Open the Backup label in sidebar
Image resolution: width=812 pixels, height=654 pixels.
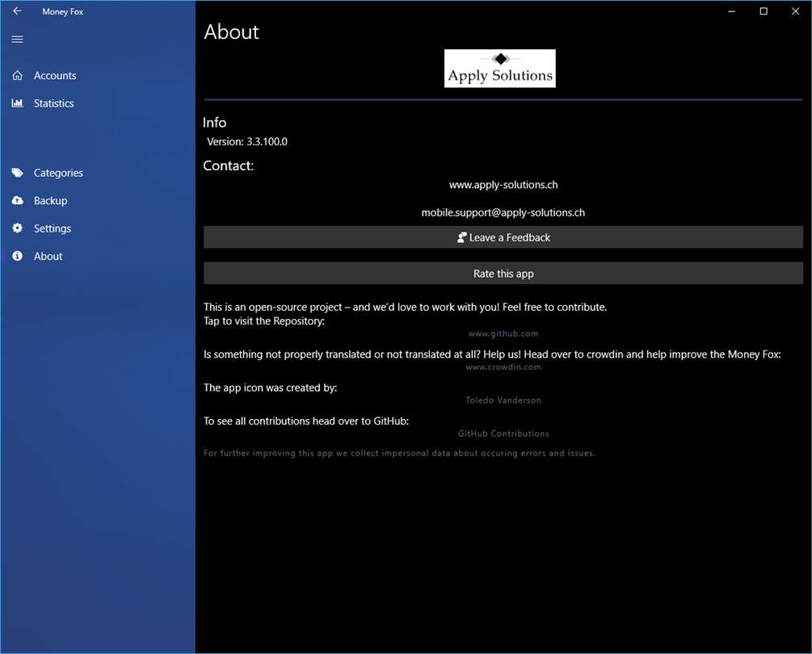[x=51, y=201]
